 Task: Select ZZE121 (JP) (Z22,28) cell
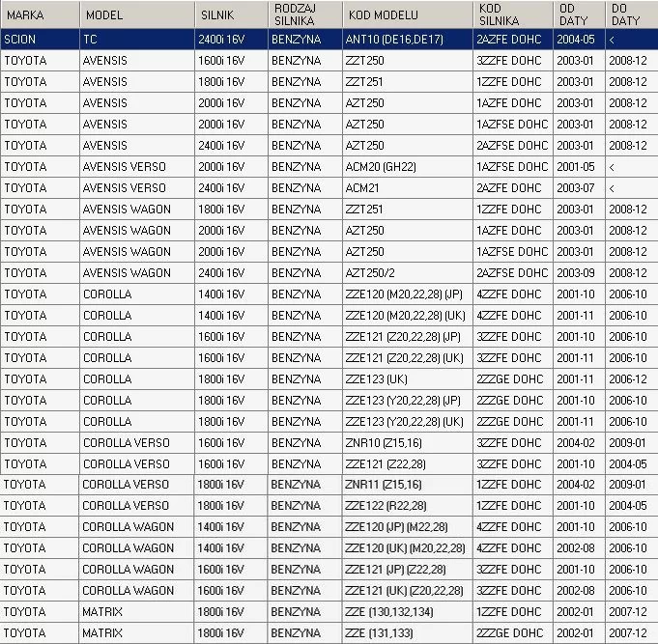[x=407, y=570]
